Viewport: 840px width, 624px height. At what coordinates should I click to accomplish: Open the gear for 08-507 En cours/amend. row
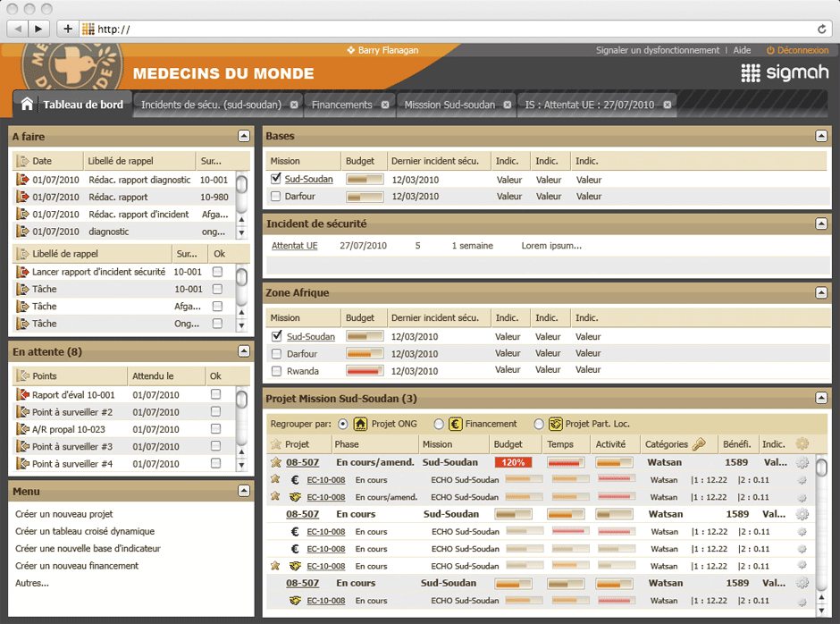point(802,463)
